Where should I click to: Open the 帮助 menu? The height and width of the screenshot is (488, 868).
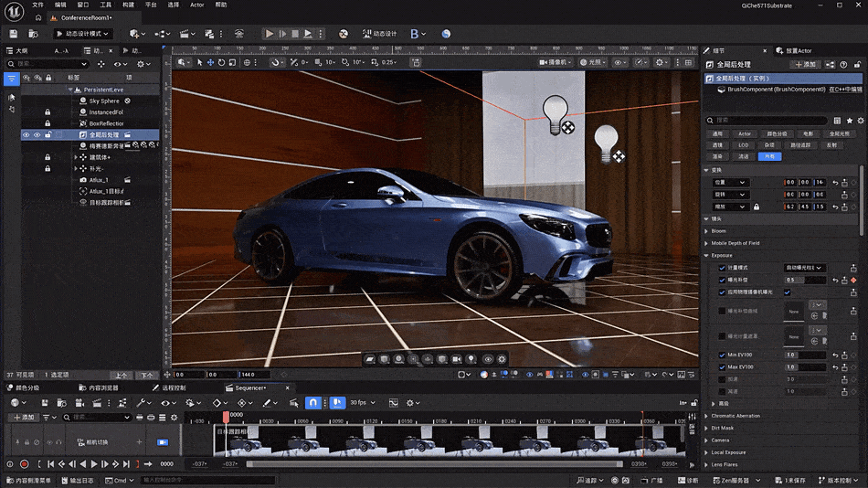[x=221, y=5]
